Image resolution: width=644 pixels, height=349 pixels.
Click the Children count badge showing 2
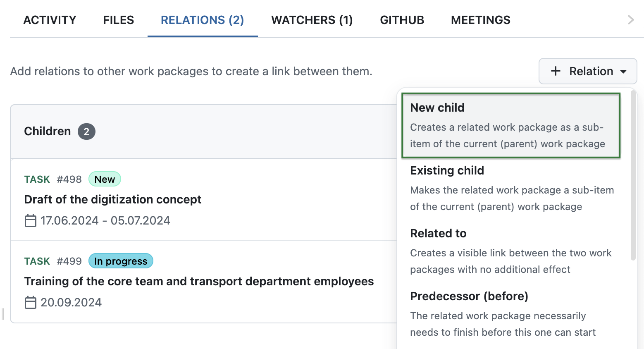[x=86, y=131]
